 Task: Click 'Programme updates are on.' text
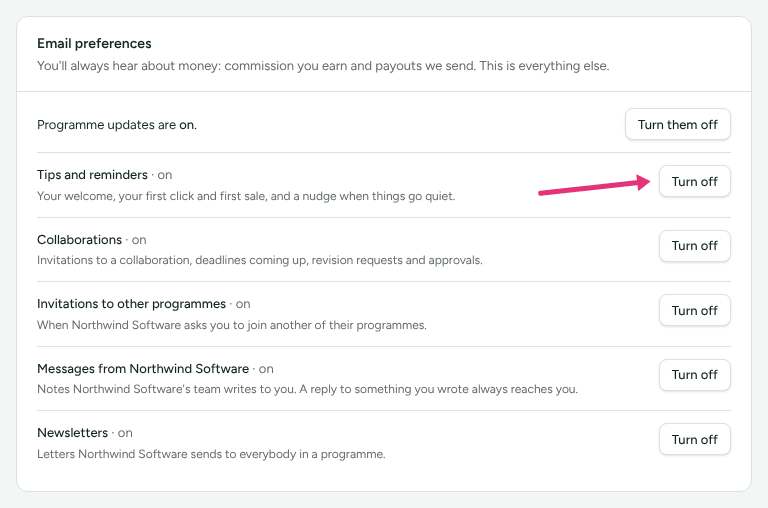coord(117,125)
